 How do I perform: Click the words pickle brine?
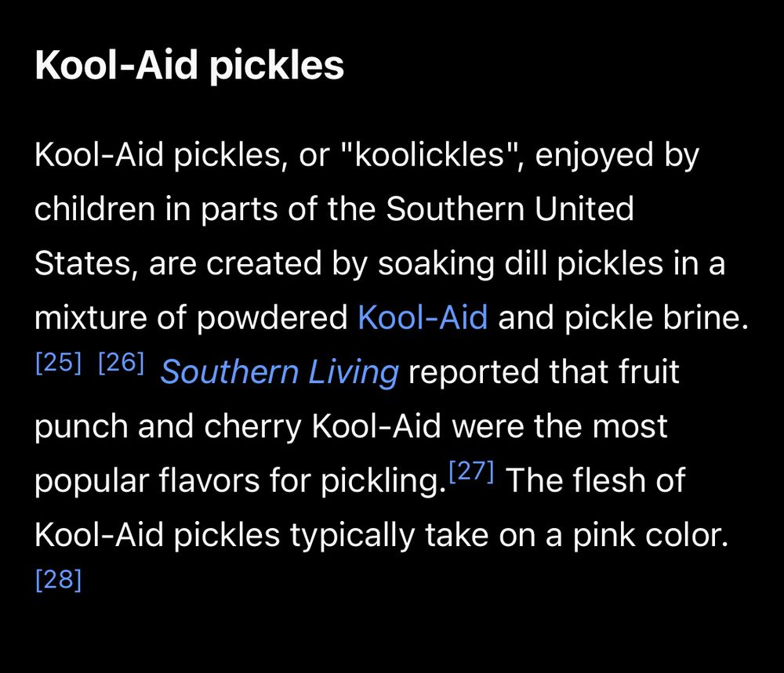coord(656,318)
